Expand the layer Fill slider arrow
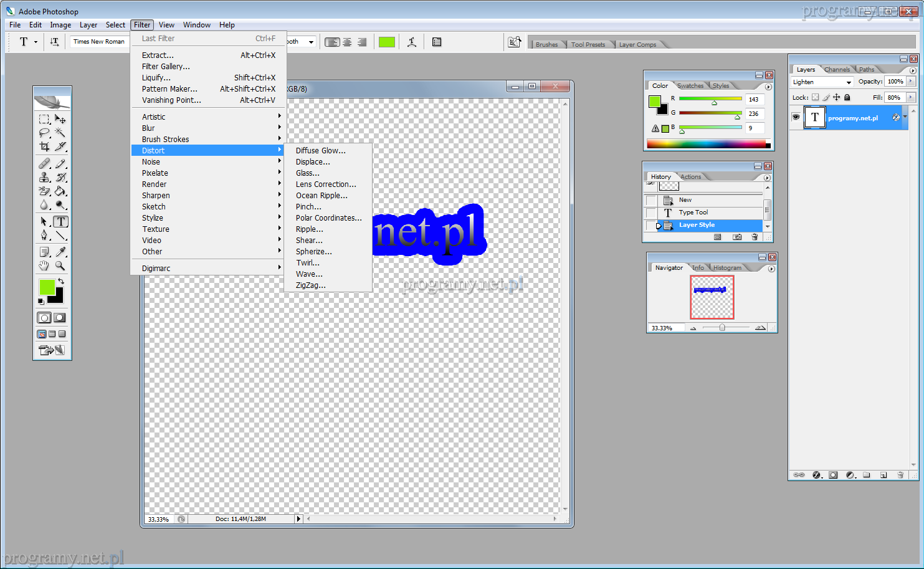This screenshot has width=924, height=569. [x=911, y=97]
